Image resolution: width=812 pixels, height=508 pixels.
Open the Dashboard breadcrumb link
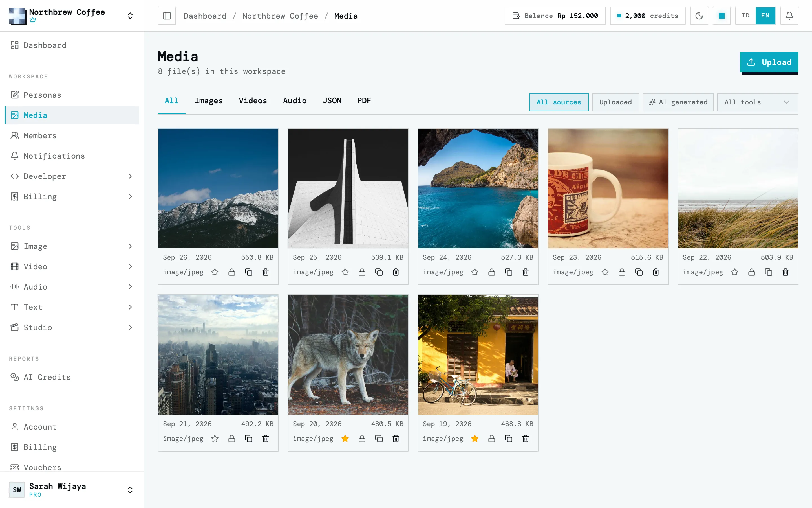pyautogui.click(x=205, y=16)
